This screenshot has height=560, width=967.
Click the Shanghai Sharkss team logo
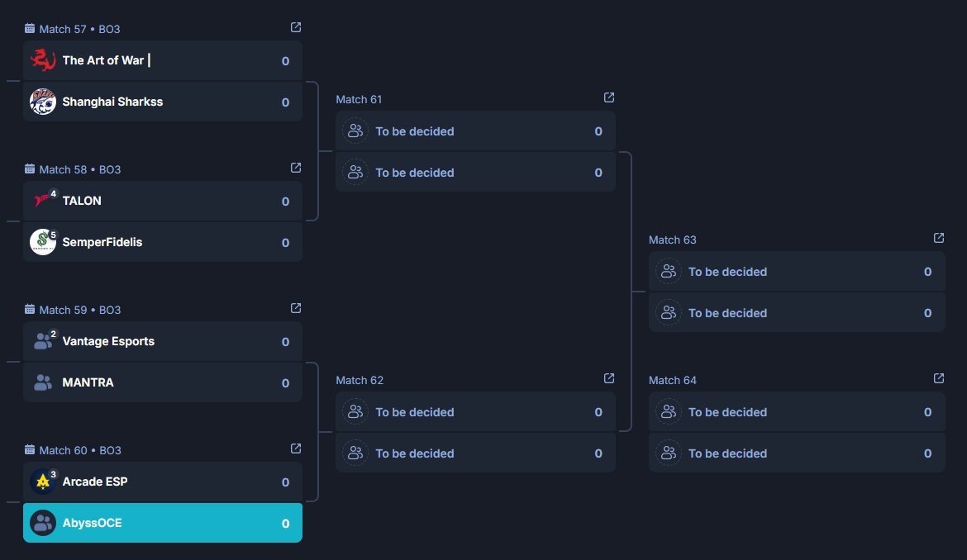pyautogui.click(x=43, y=102)
